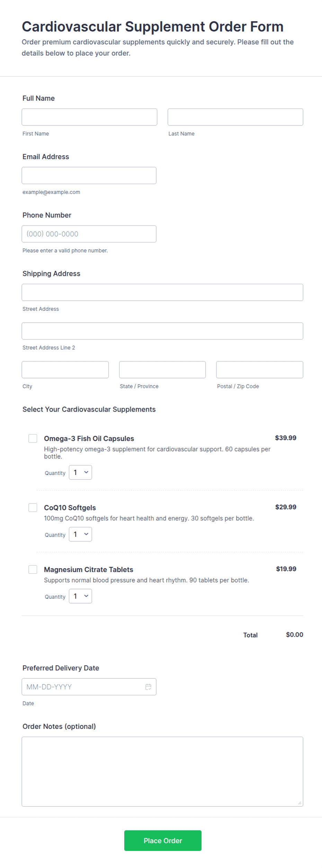Focus the Street Address input
The image size is (322, 868).
[162, 292]
